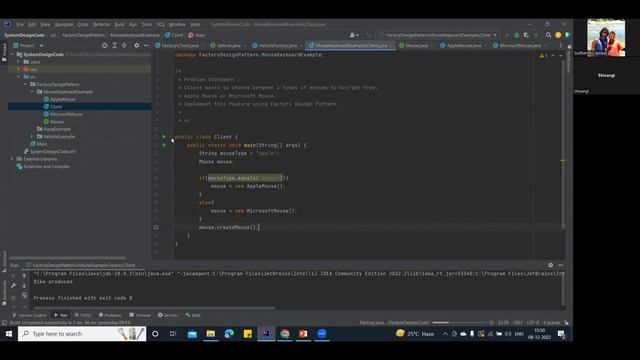Image resolution: width=640 pixels, height=360 pixels.
Task: Expand the .idea folder in project tree
Action: (18, 62)
